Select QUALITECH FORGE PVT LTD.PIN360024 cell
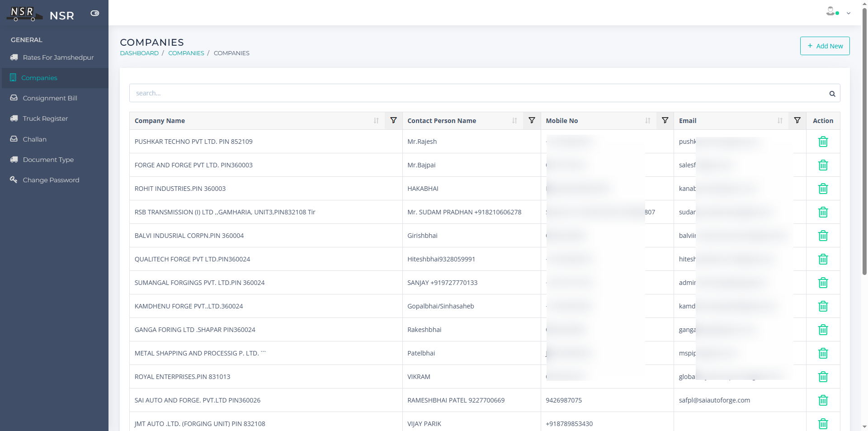The height and width of the screenshot is (431, 868). 266,259
